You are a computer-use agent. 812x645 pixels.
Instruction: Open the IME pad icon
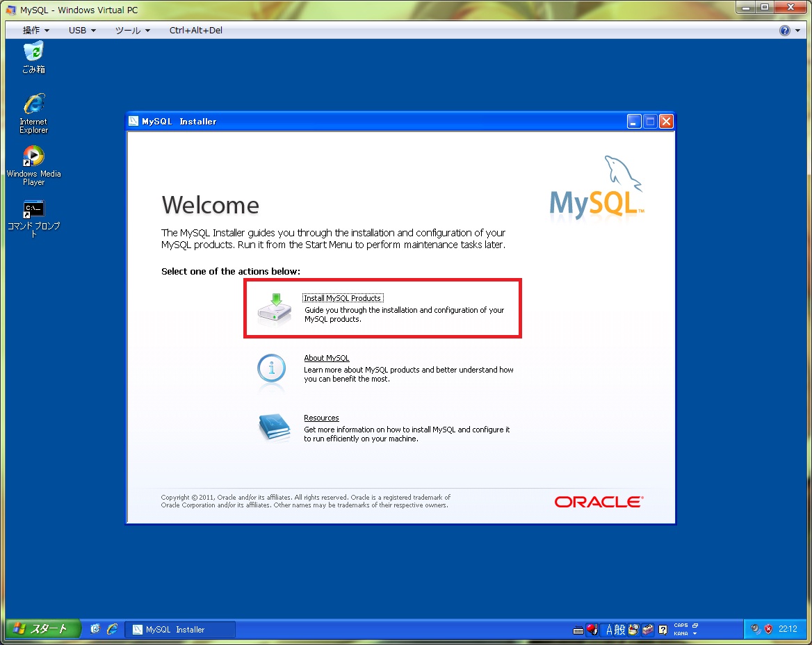pos(633,630)
